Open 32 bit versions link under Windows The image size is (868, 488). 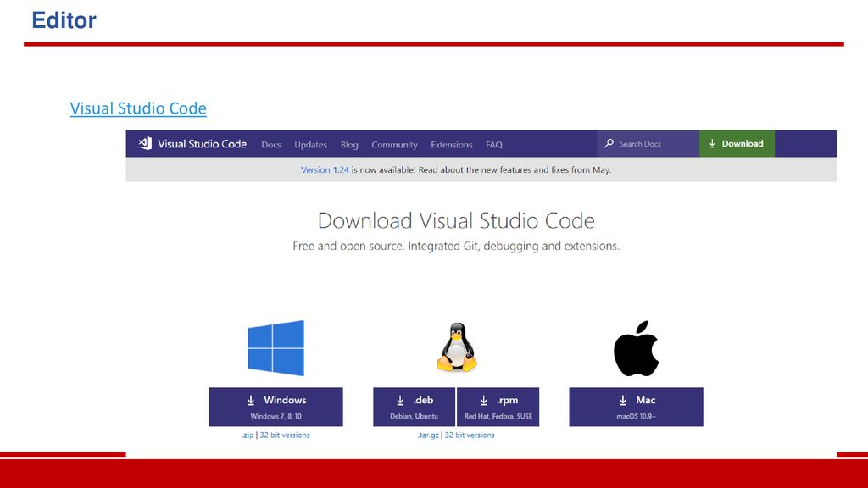tap(285, 435)
